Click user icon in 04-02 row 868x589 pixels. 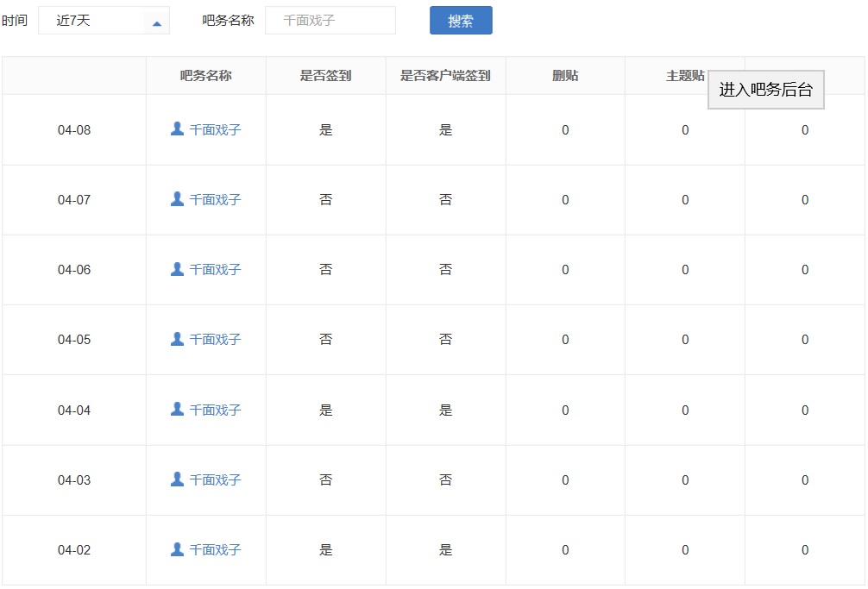click(177, 549)
